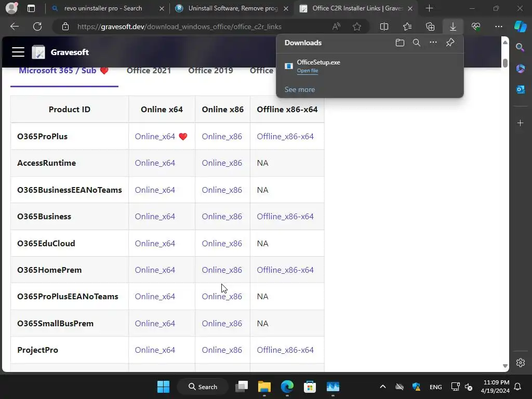
Task: Download O365Business Offline_x86-x64 installer
Action: [285, 217]
